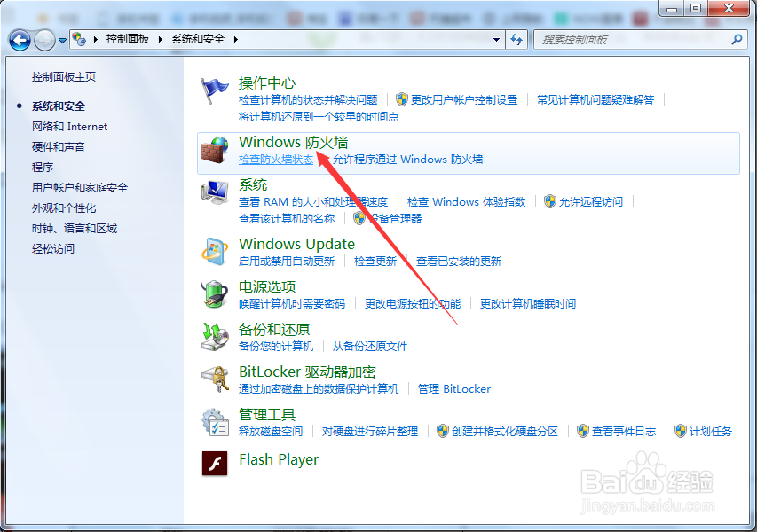Click the shield icon beside 创建并格式化硬盘分区
The height and width of the screenshot is (532, 757).
(443, 431)
